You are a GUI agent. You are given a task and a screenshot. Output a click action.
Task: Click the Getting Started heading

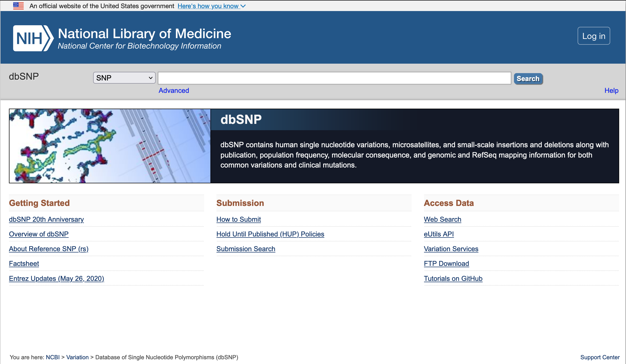[x=39, y=203]
